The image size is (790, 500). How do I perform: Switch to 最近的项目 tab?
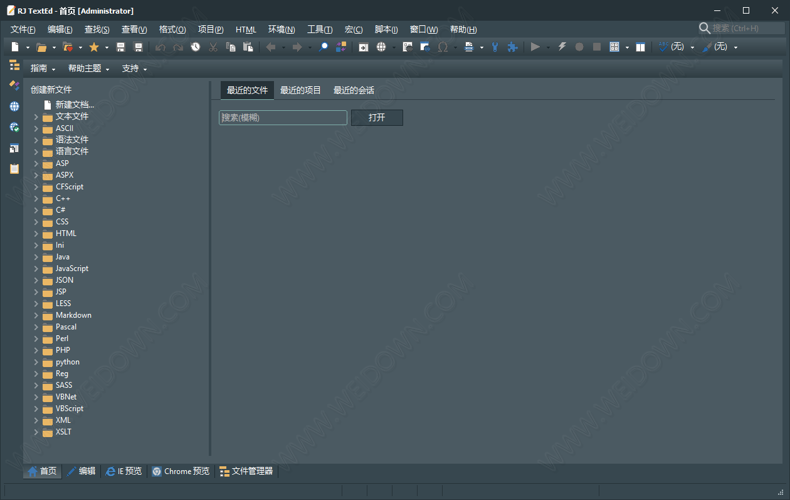[x=300, y=90]
